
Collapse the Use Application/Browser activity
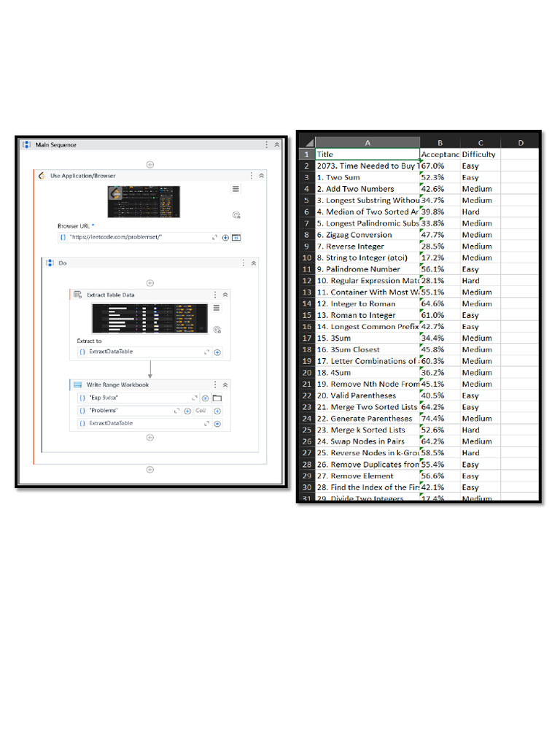pyautogui.click(x=262, y=176)
